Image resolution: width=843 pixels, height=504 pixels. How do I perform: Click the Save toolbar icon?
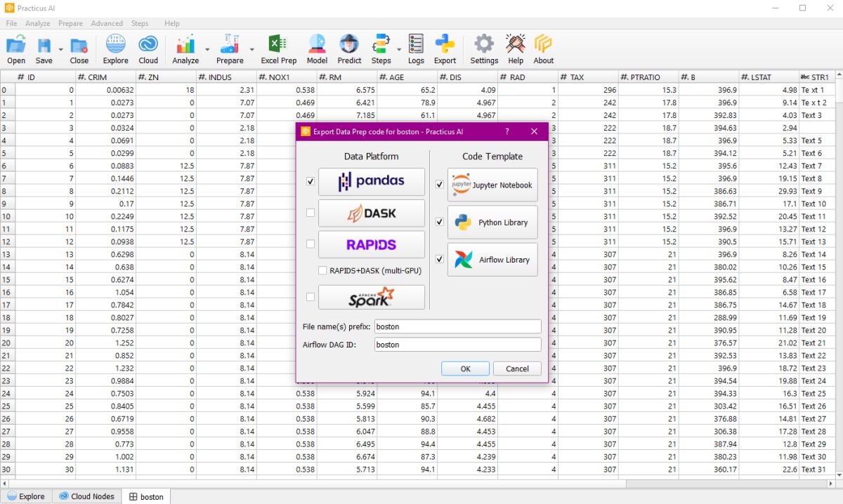pos(44,49)
